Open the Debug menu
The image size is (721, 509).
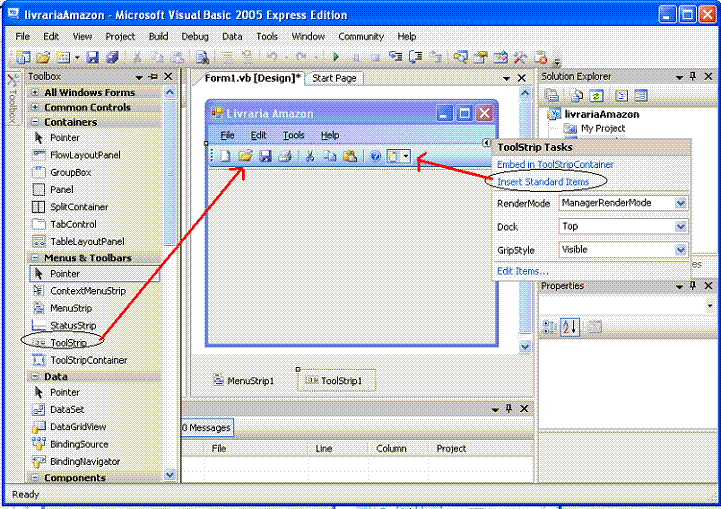point(195,36)
